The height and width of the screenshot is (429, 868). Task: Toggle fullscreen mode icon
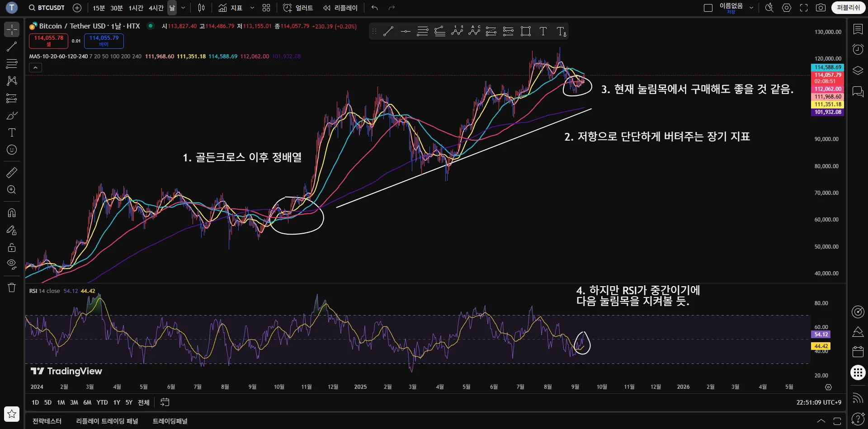[804, 8]
